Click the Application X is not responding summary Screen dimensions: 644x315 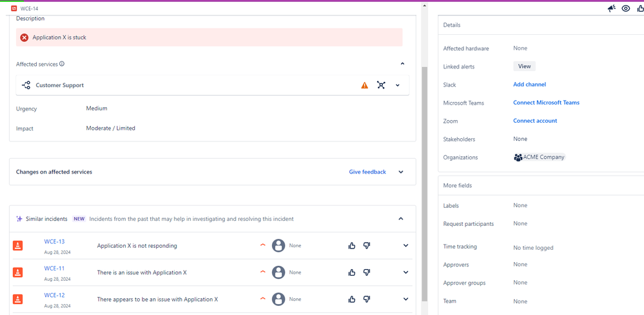(137, 246)
